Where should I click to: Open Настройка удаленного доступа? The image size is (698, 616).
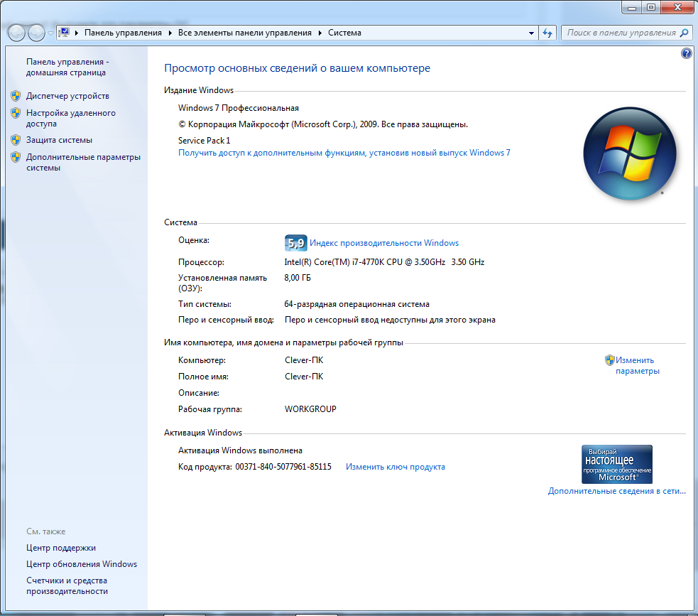71,119
